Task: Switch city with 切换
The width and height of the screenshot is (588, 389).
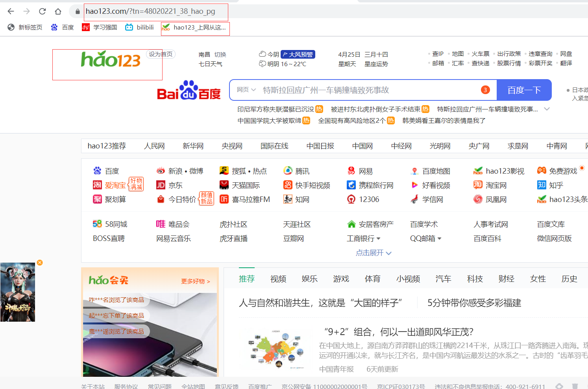Action: (x=220, y=54)
